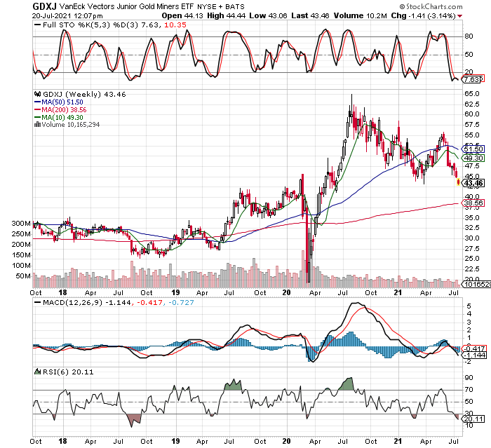Click the VanEck Vectors Junior Gold Miners ETF title
The height and width of the screenshot is (448, 491).
126,6
